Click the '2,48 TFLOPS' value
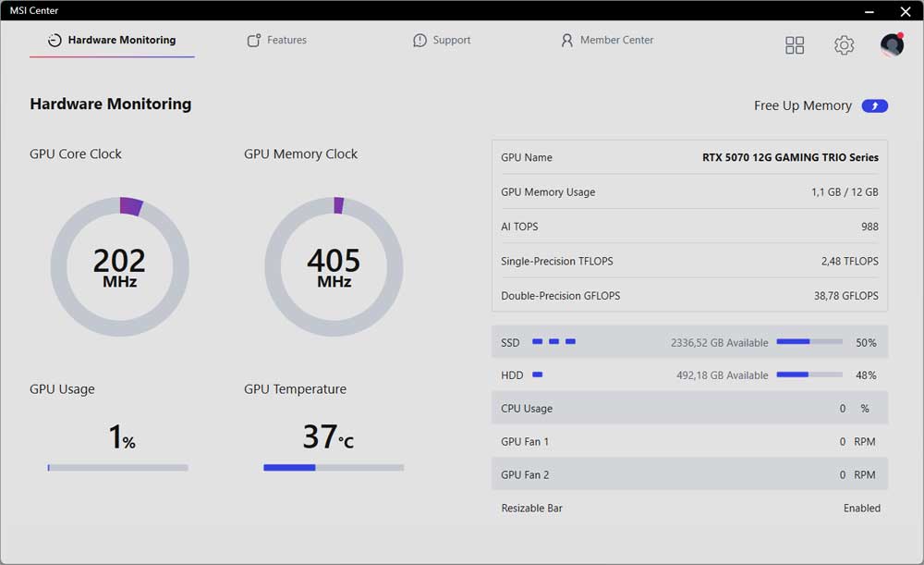The image size is (924, 565). [x=850, y=262]
